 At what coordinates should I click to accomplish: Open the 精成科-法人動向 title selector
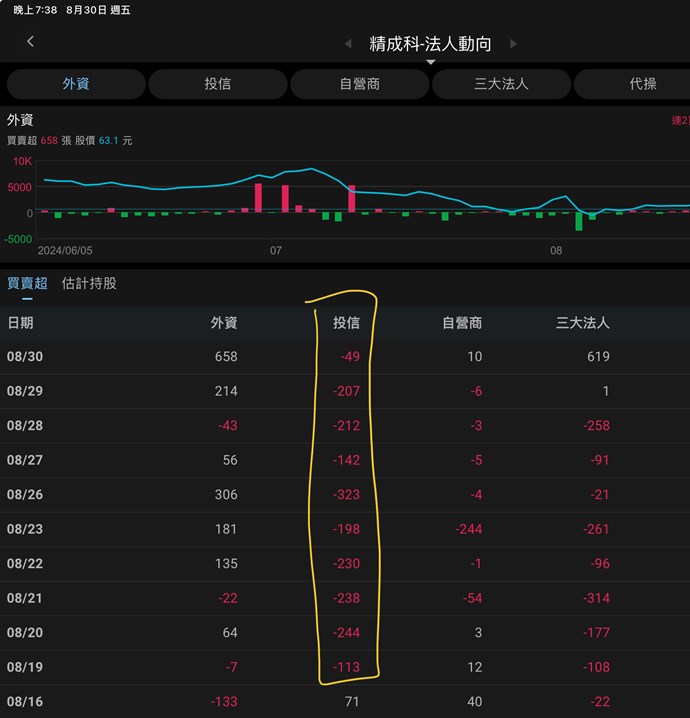(x=430, y=44)
